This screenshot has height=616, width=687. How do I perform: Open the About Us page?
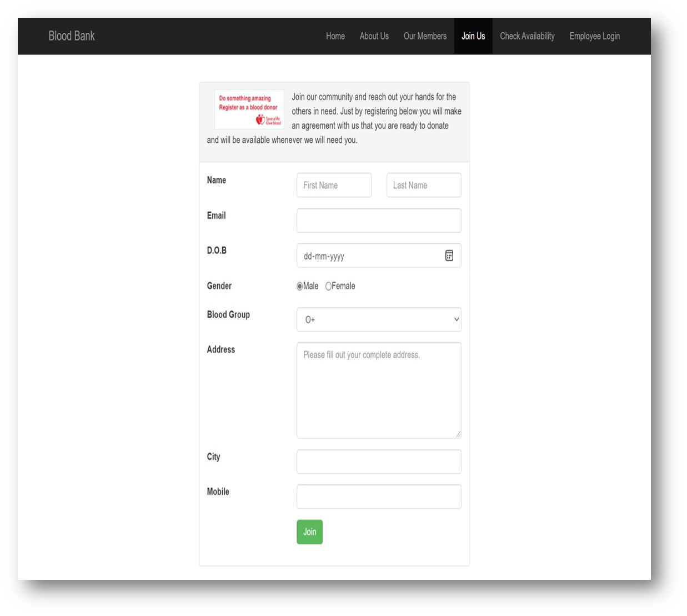[x=374, y=36]
